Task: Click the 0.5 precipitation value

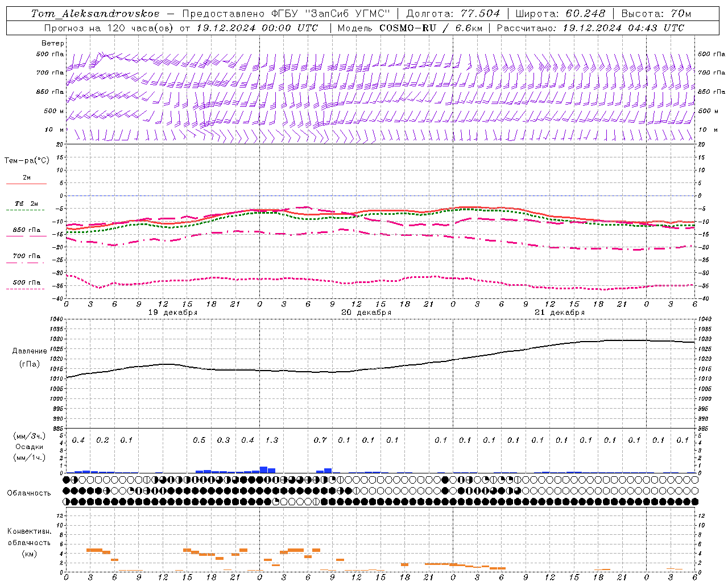Action: pyautogui.click(x=199, y=440)
